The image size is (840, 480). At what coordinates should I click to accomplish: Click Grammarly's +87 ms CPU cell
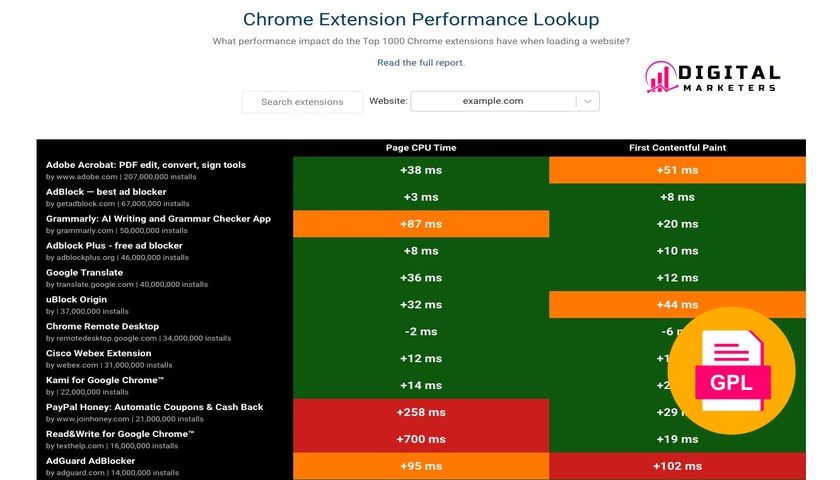tap(421, 224)
